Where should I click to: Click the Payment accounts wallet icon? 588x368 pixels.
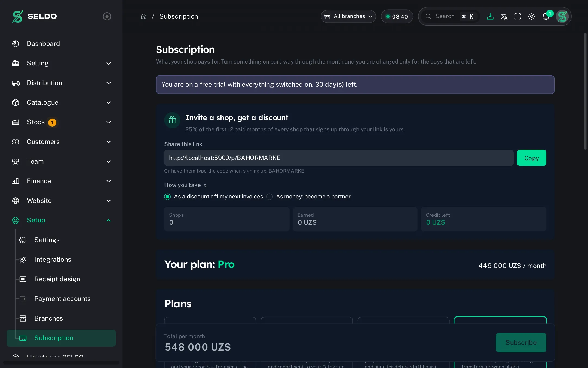[x=23, y=299]
